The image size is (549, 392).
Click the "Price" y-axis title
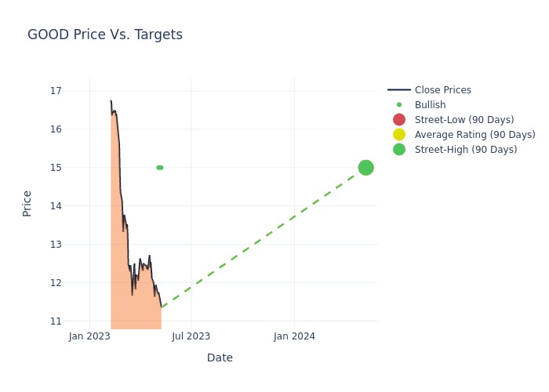tap(27, 203)
